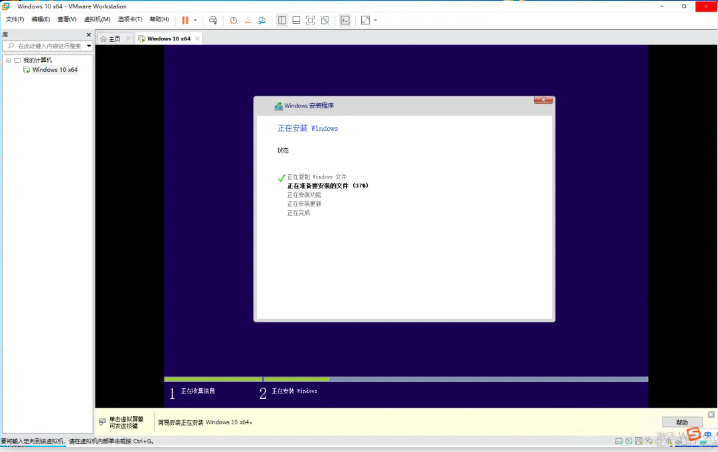Open the 文件(F) menu
Image resolution: width=718 pixels, height=452 pixels.
click(14, 20)
